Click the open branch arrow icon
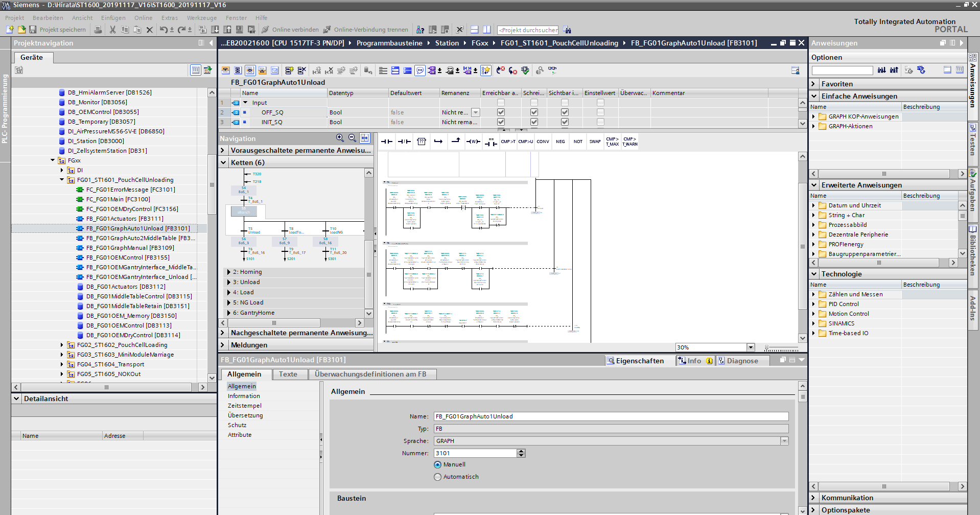The height and width of the screenshot is (515, 980). click(438, 142)
